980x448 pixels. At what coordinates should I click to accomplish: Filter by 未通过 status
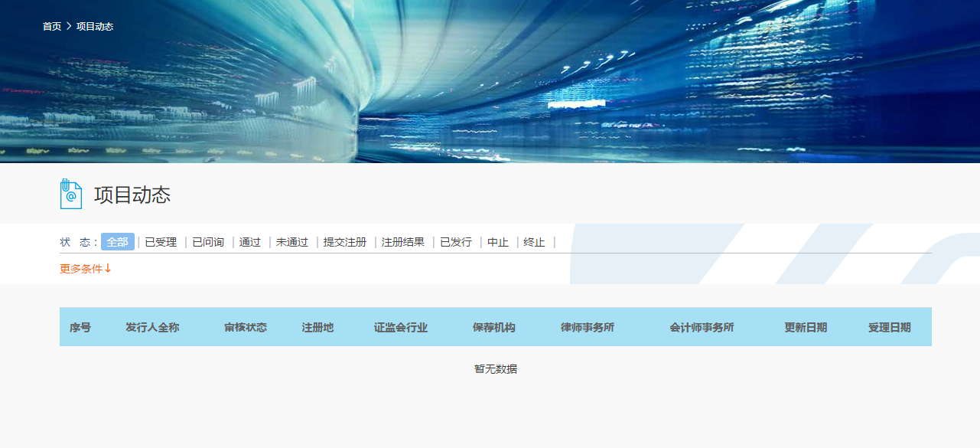(x=292, y=242)
